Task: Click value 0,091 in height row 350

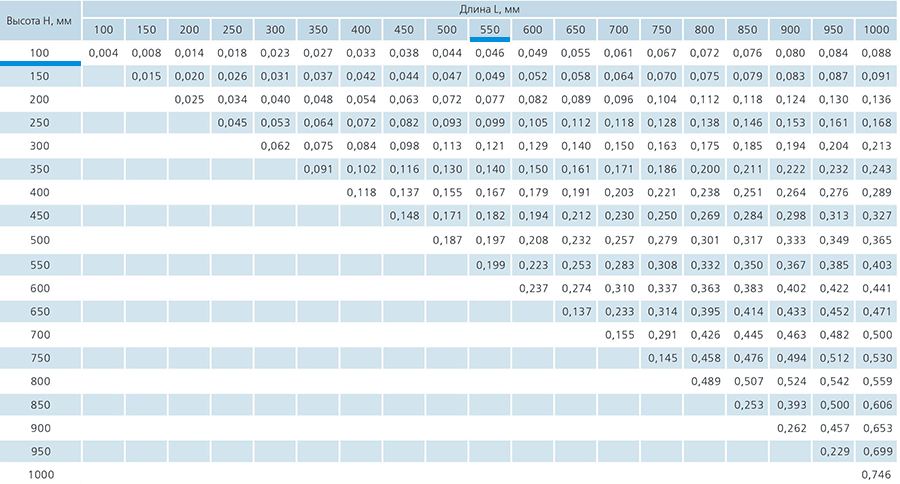Action: tap(318, 169)
